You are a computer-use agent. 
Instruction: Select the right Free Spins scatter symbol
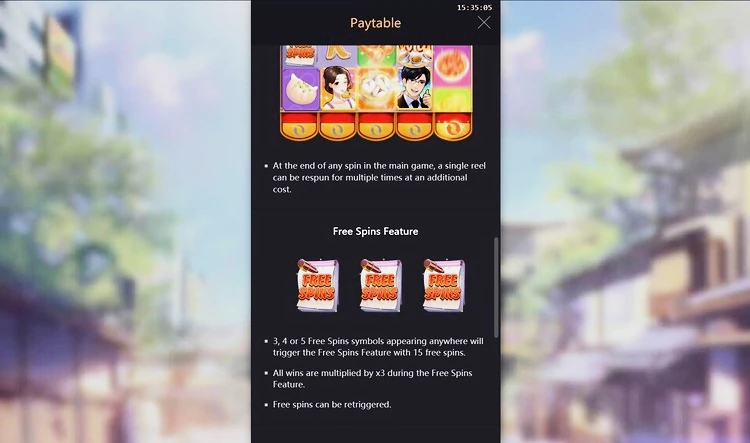tap(443, 285)
